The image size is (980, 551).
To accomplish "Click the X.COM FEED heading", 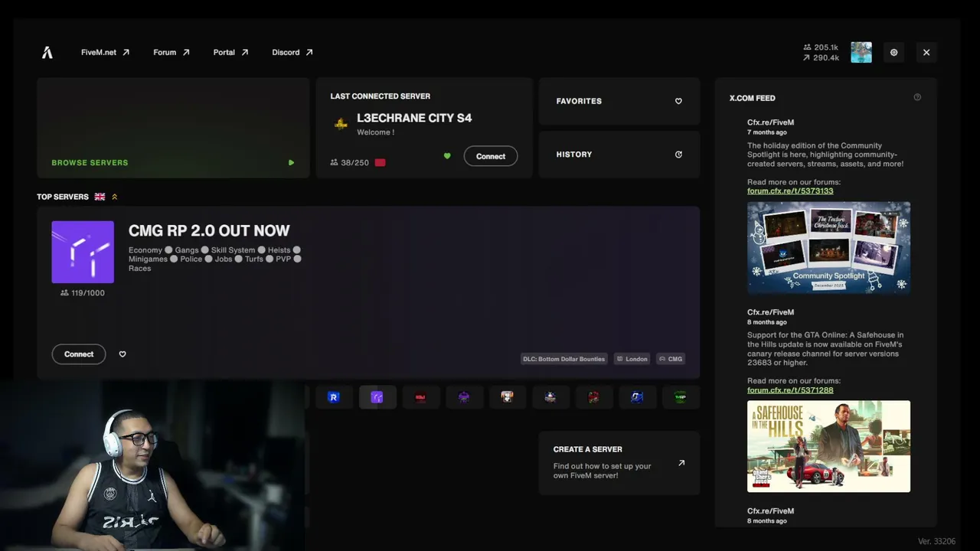I will tap(752, 98).
